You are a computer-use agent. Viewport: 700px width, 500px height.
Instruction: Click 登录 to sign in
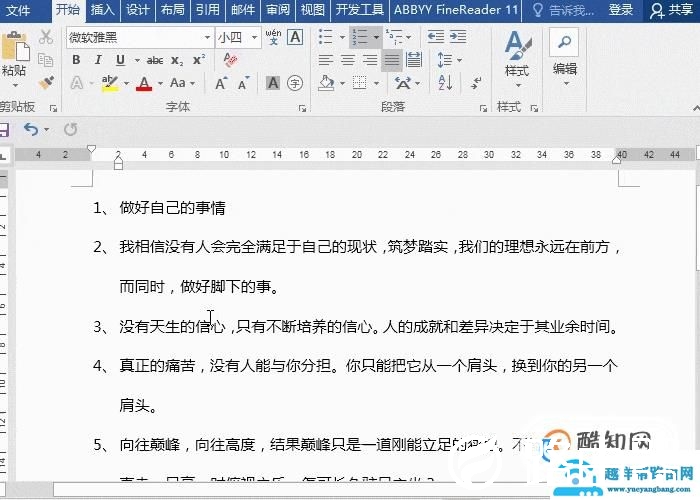621,10
